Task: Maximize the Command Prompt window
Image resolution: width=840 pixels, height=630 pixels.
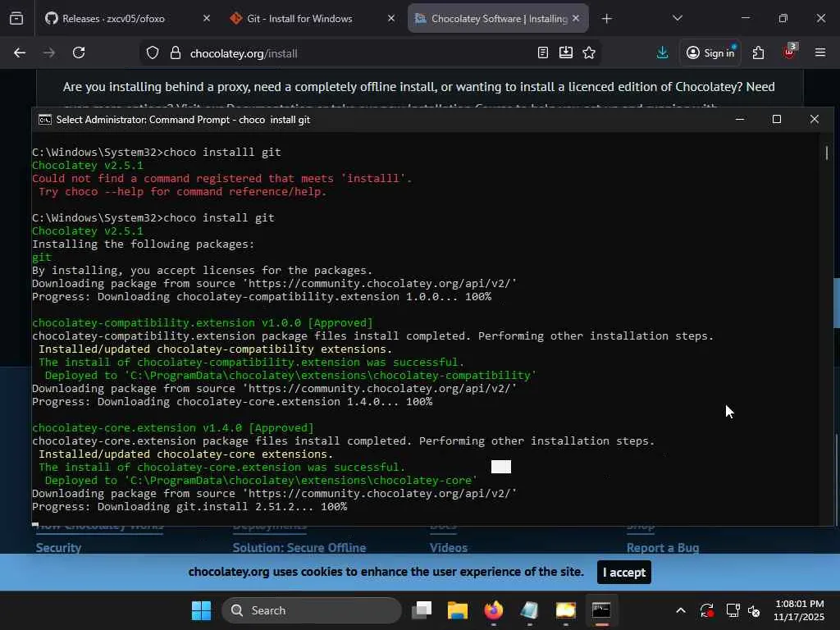Action: [x=777, y=120]
